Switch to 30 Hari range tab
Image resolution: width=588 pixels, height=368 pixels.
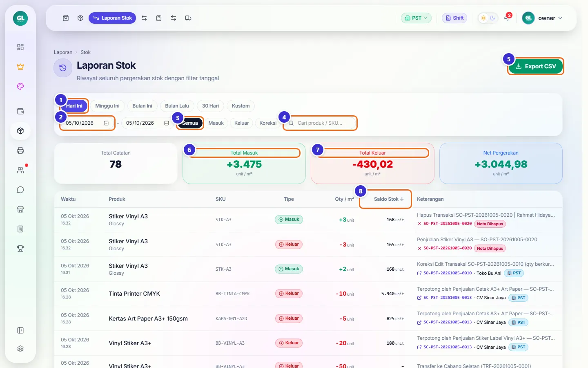coord(210,106)
